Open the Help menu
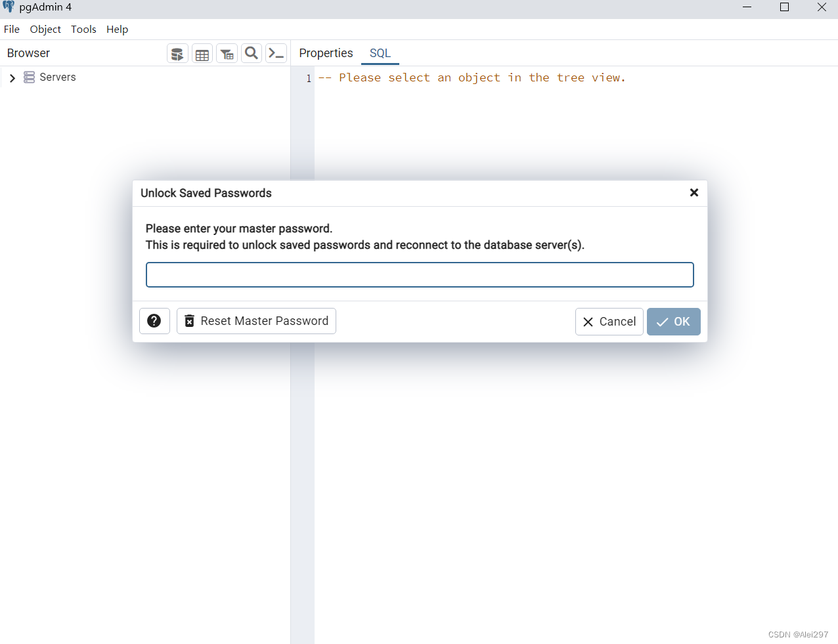The width and height of the screenshot is (838, 644). pos(117,30)
